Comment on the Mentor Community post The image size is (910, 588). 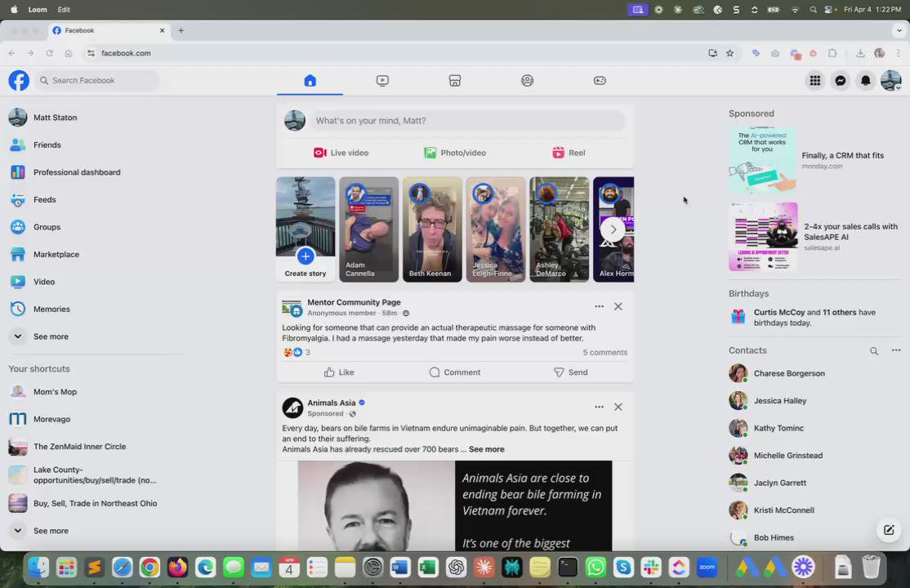(454, 372)
